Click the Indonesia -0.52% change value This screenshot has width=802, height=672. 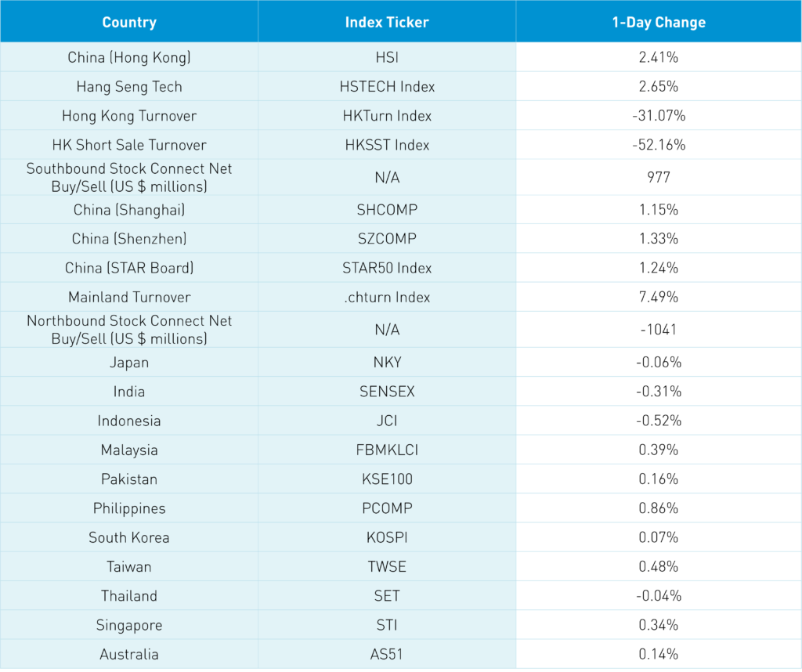[659, 421]
